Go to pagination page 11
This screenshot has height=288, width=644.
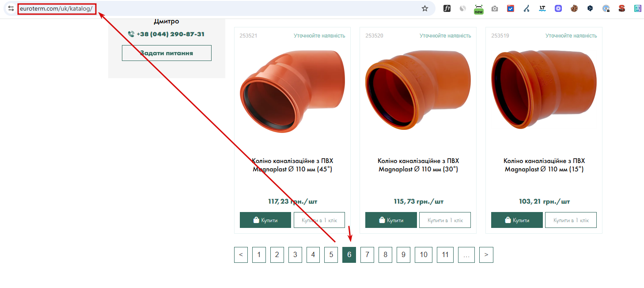(x=445, y=255)
